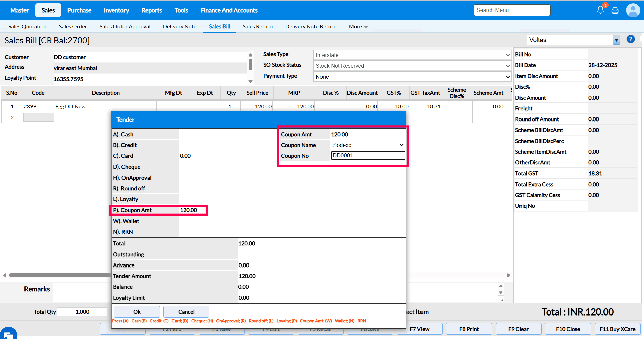Click the customer box scroll-down arrow
Image resolution: width=644 pixels, height=339 pixels.
pos(250,81)
